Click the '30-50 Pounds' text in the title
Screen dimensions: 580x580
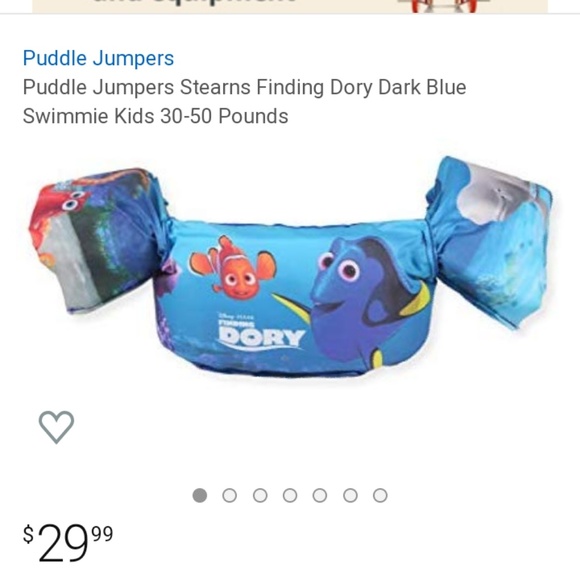(224, 116)
